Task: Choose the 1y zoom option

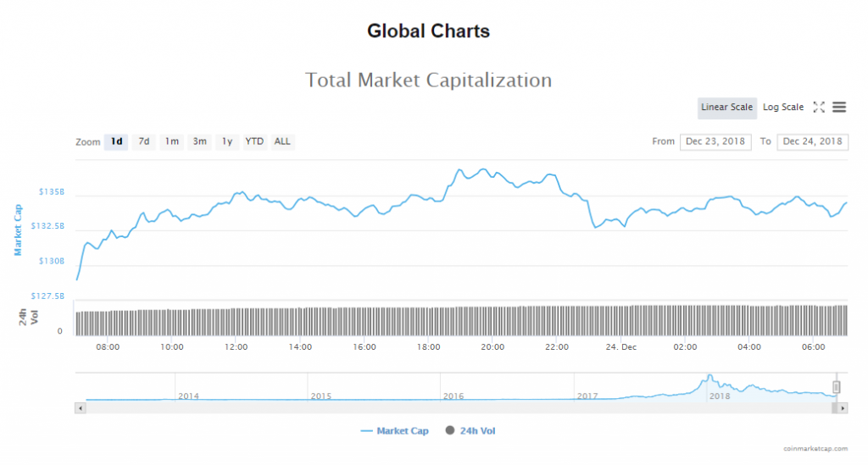Action: pos(227,141)
